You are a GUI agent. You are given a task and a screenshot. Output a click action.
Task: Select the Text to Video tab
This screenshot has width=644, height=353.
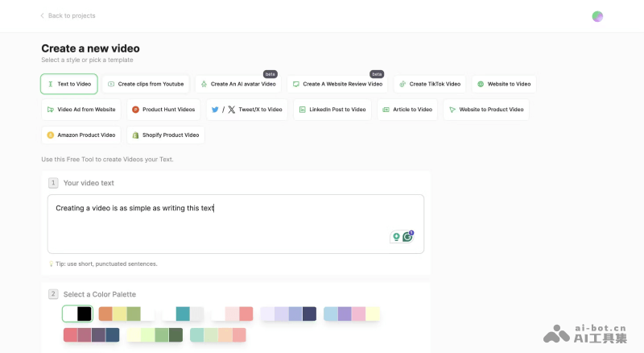(69, 84)
